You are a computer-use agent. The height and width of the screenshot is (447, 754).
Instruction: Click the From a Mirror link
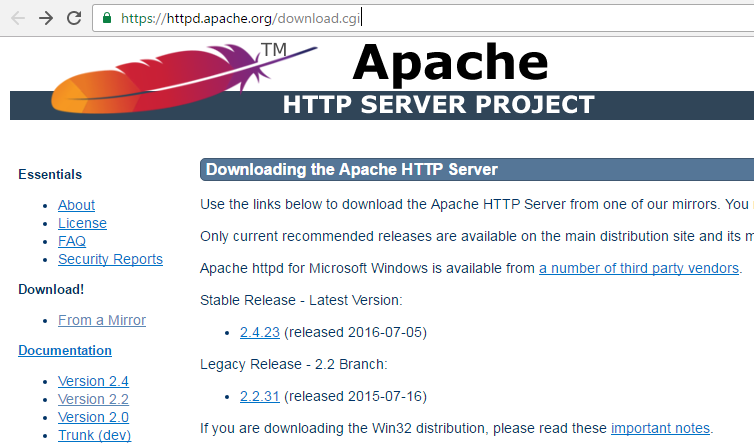102,320
